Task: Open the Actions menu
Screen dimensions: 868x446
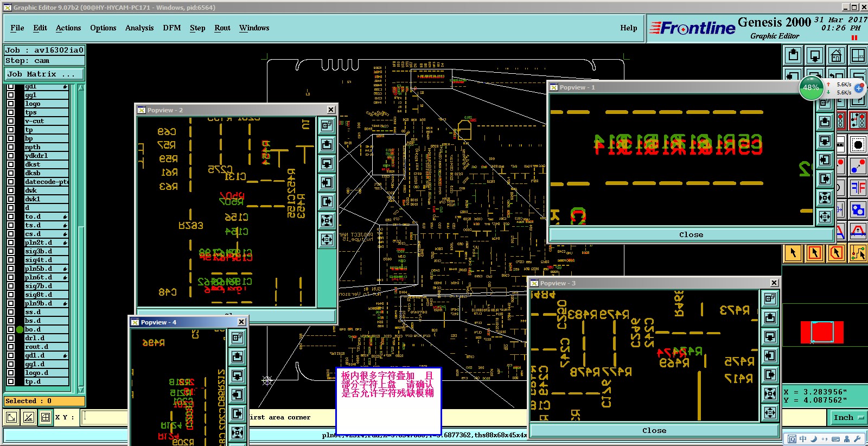Action: 68,28
